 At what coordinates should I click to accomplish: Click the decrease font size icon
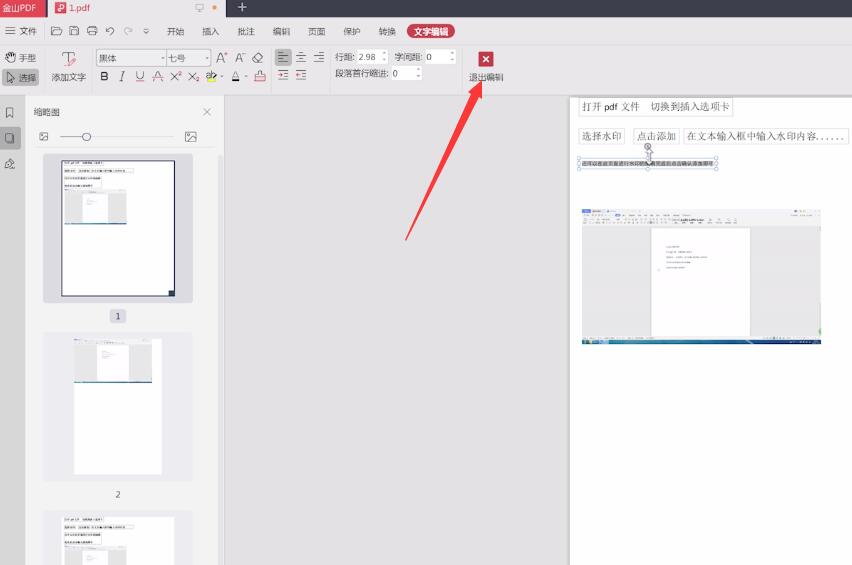[x=240, y=58]
